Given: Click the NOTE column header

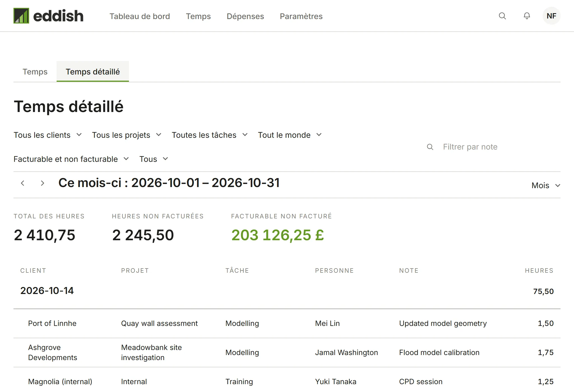Looking at the screenshot, I should [x=409, y=270].
